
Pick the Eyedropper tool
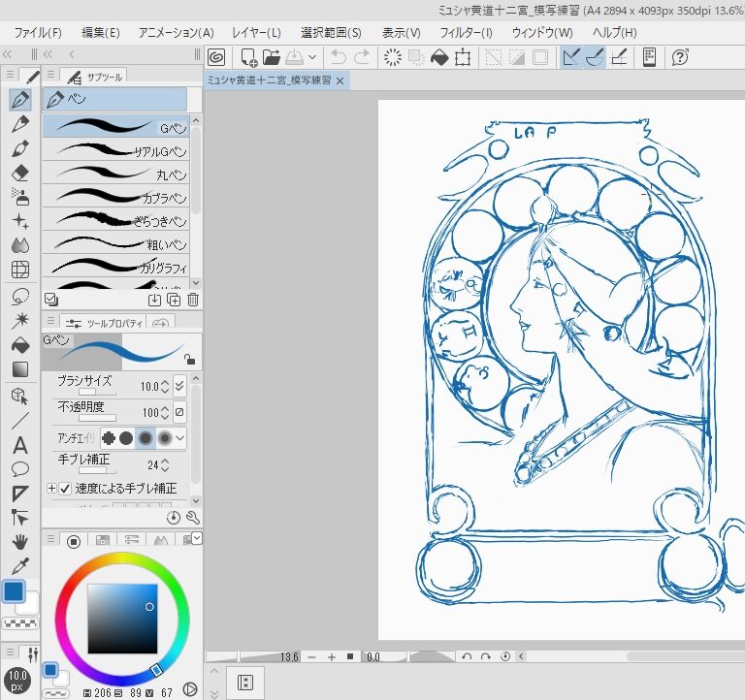(20, 567)
